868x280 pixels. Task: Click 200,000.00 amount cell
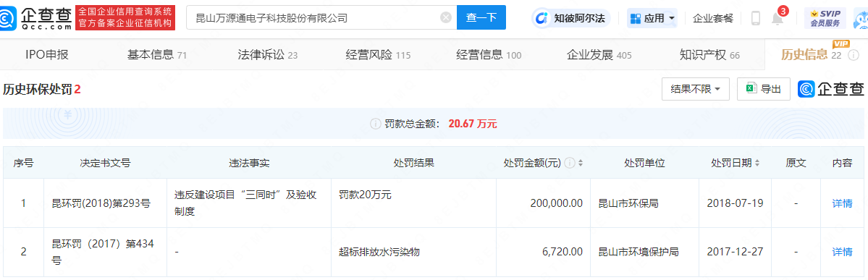(x=556, y=203)
